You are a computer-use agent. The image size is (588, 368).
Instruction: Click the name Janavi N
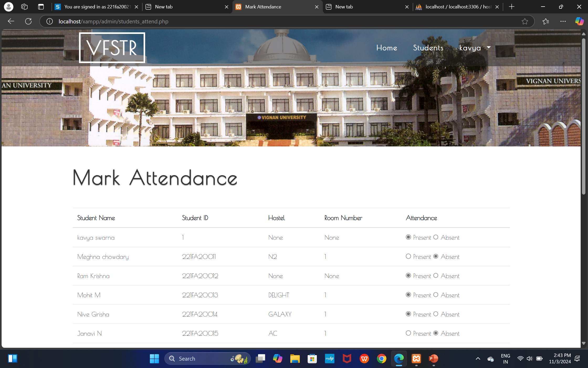90,333
